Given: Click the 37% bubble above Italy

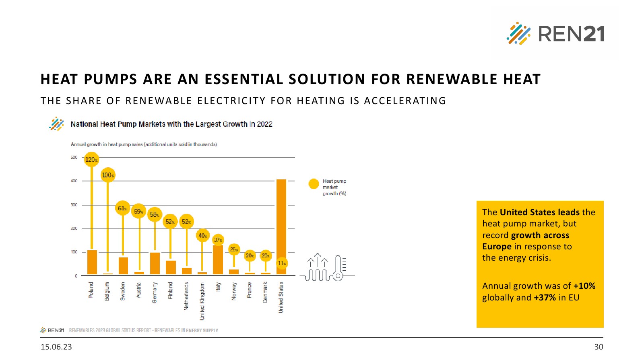Looking at the screenshot, I should (218, 240).
